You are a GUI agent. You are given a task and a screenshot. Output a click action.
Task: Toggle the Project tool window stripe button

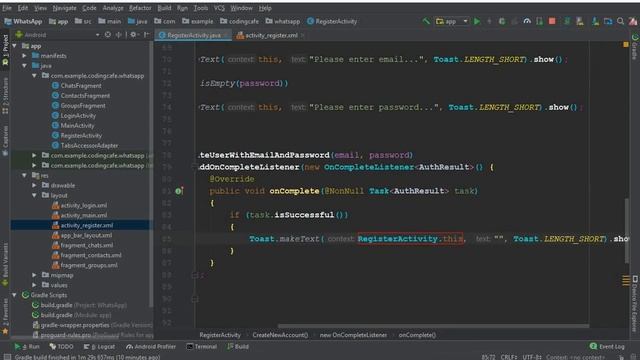(x=5, y=50)
